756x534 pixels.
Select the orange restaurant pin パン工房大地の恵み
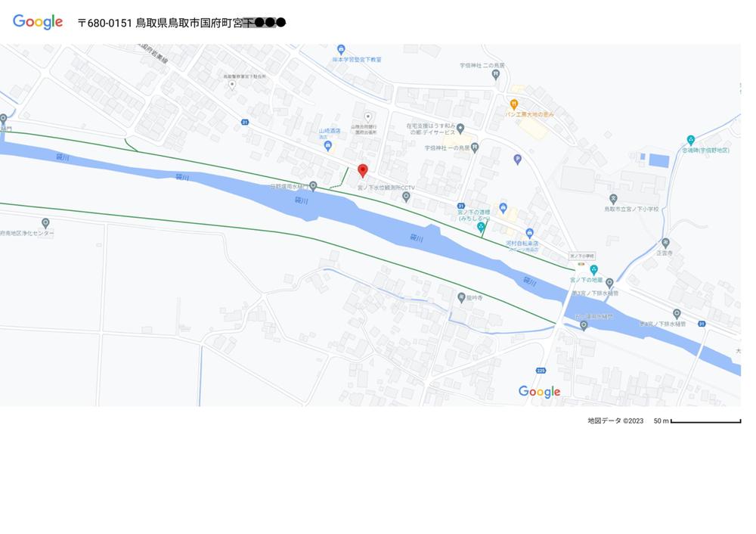tap(513, 104)
